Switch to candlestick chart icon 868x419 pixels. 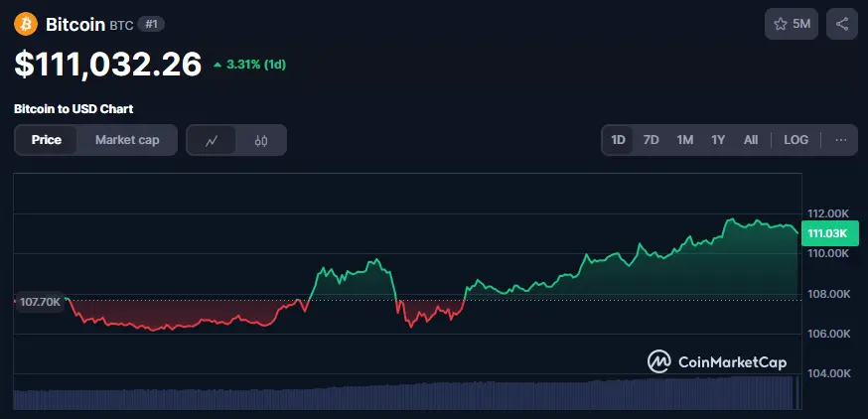[261, 140]
